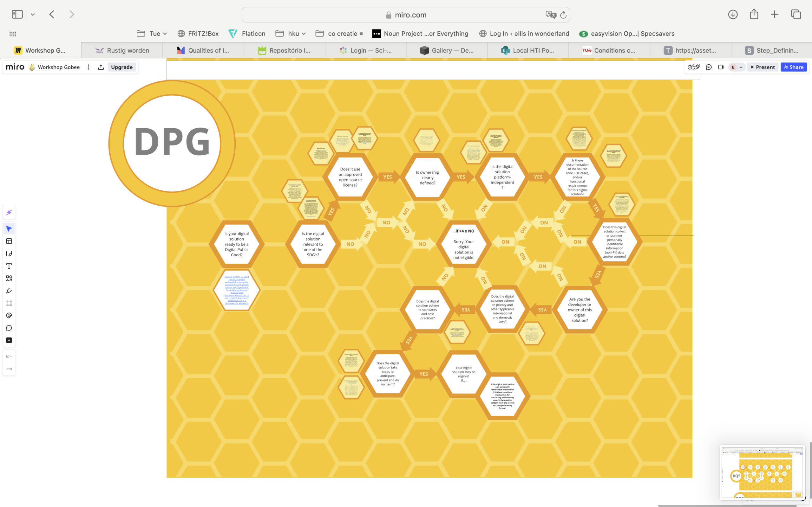Start a video call with camera icon
The image size is (812, 507).
click(721, 67)
